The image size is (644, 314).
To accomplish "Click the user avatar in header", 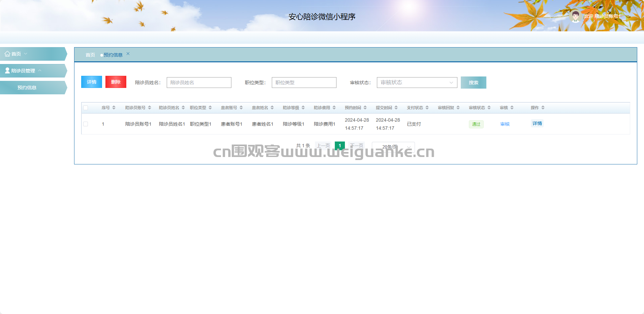I will (575, 16).
